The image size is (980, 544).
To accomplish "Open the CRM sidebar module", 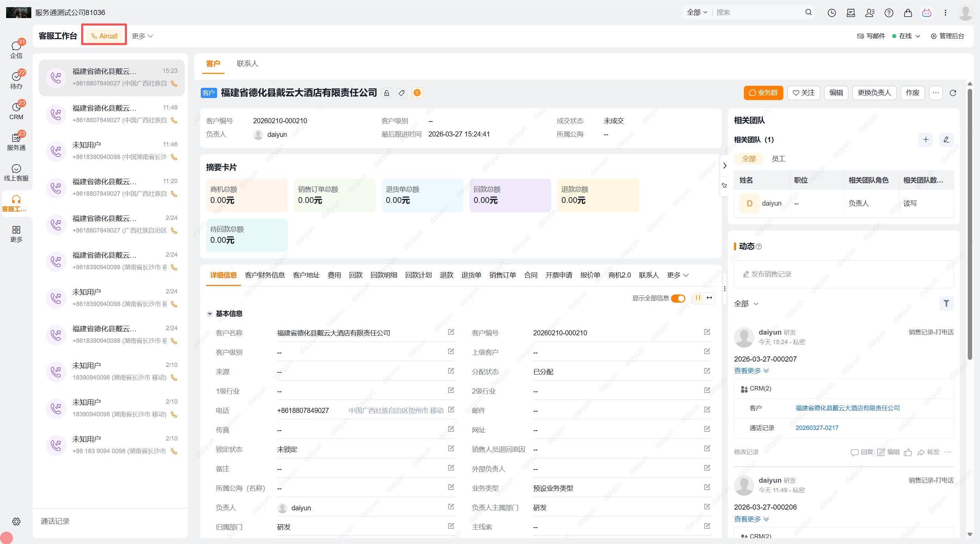I will (16, 110).
